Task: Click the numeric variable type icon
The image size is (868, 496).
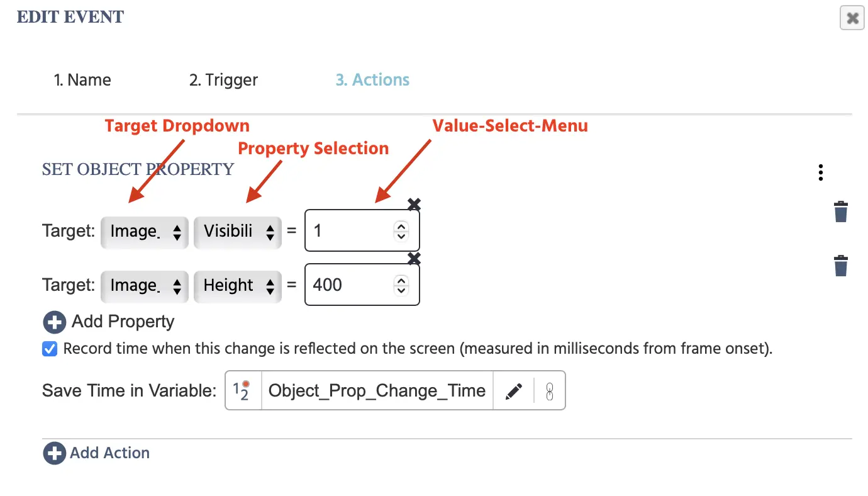Action: tap(242, 391)
